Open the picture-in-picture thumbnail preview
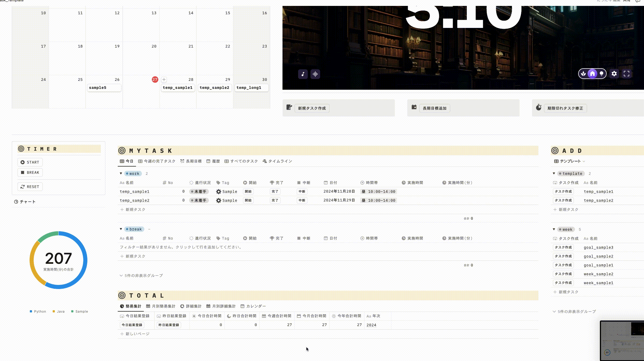The width and height of the screenshot is (644, 361). click(622, 341)
